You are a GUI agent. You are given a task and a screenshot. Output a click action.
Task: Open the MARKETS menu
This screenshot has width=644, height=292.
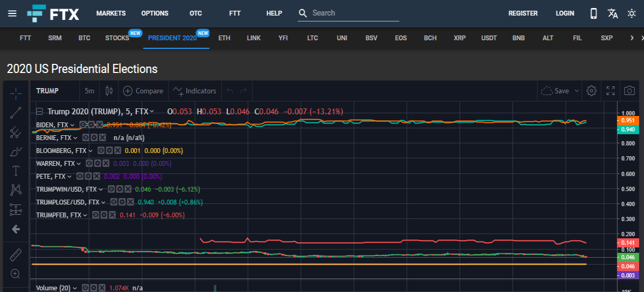point(111,13)
